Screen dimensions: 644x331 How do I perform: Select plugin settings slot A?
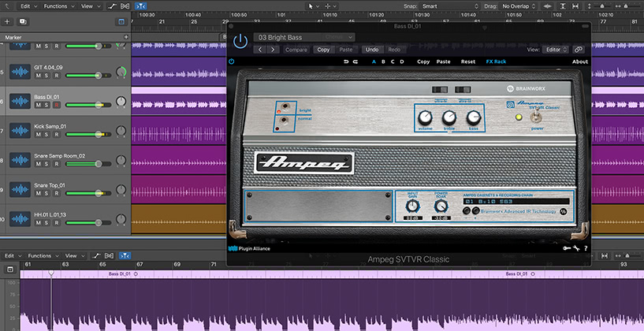click(x=374, y=61)
